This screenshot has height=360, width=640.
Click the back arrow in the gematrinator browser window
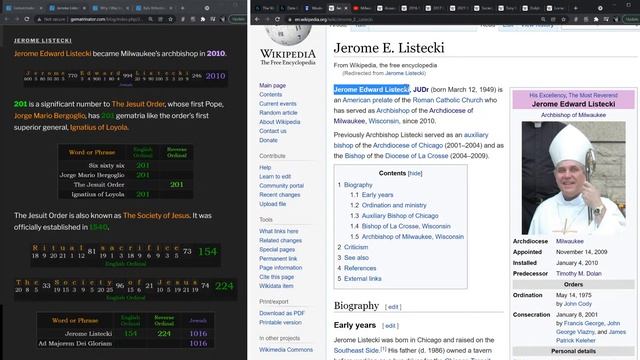click(7, 19)
